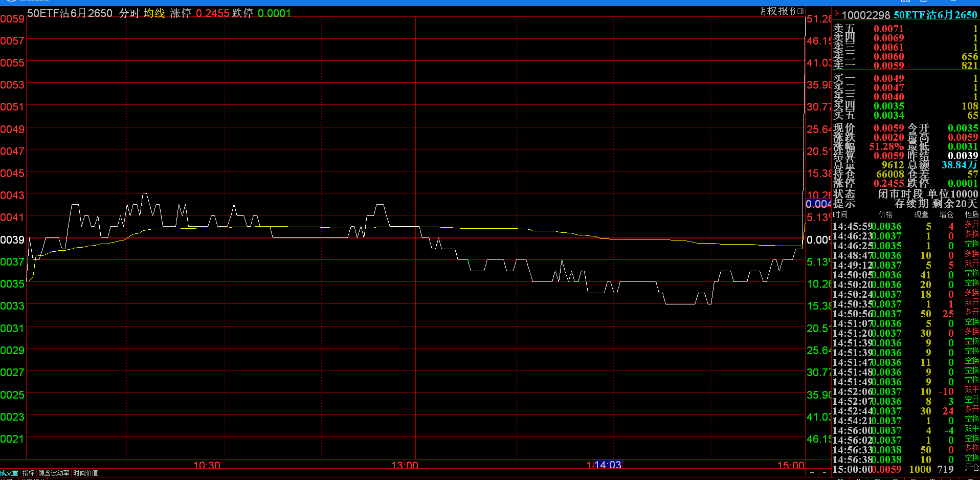Viewport: 980px width, 480px height.
Task: Click the 时间 column header in the trades list
Action: [840, 215]
